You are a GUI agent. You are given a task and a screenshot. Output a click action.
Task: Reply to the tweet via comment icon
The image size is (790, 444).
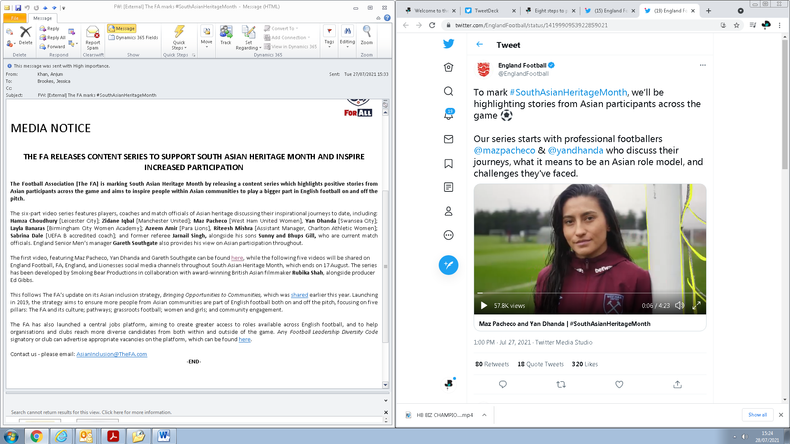tap(503, 385)
